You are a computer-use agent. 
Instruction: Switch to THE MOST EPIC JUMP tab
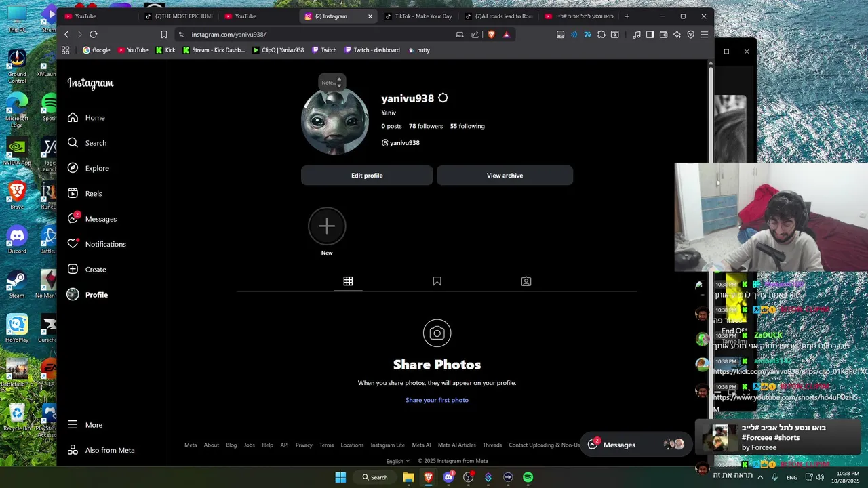pyautogui.click(x=179, y=16)
